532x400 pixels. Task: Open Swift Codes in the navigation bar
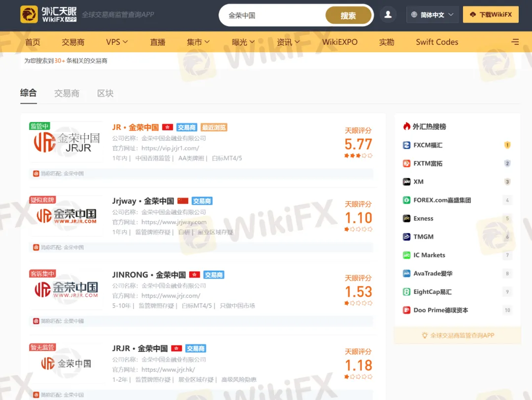point(437,42)
